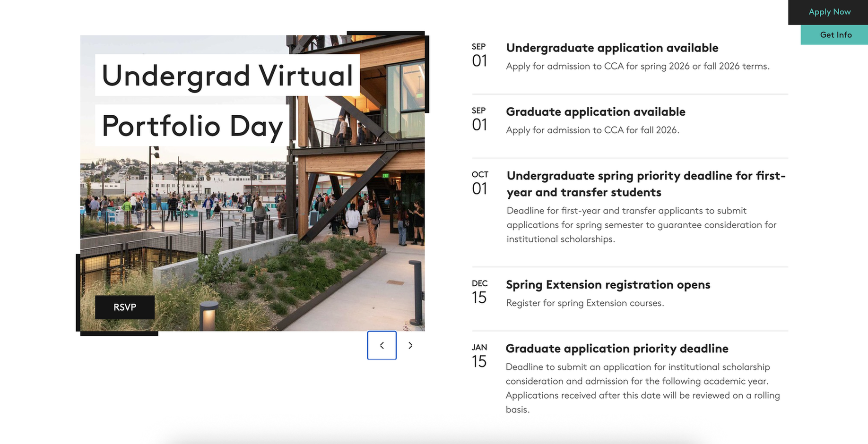This screenshot has width=868, height=444.
Task: Open "Graduate application priority deadline" event
Action: (x=616, y=349)
